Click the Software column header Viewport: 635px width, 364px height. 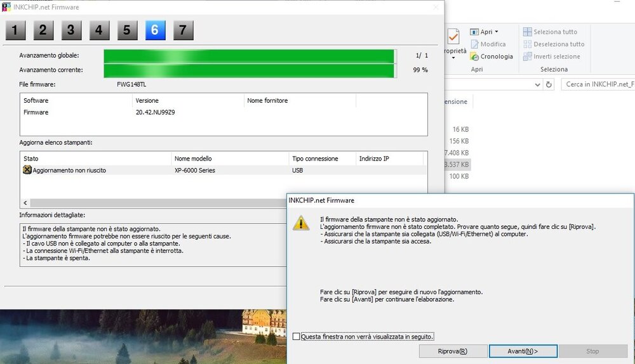point(76,100)
